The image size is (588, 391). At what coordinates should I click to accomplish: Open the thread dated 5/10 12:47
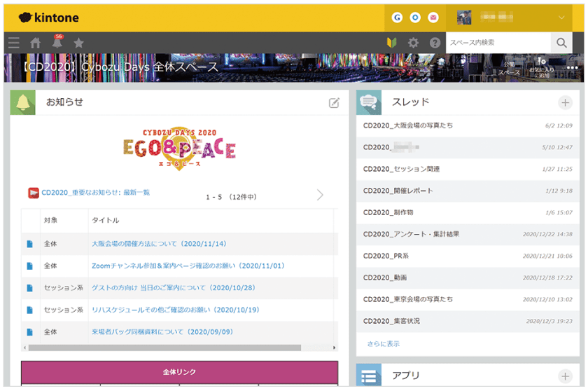click(x=468, y=147)
